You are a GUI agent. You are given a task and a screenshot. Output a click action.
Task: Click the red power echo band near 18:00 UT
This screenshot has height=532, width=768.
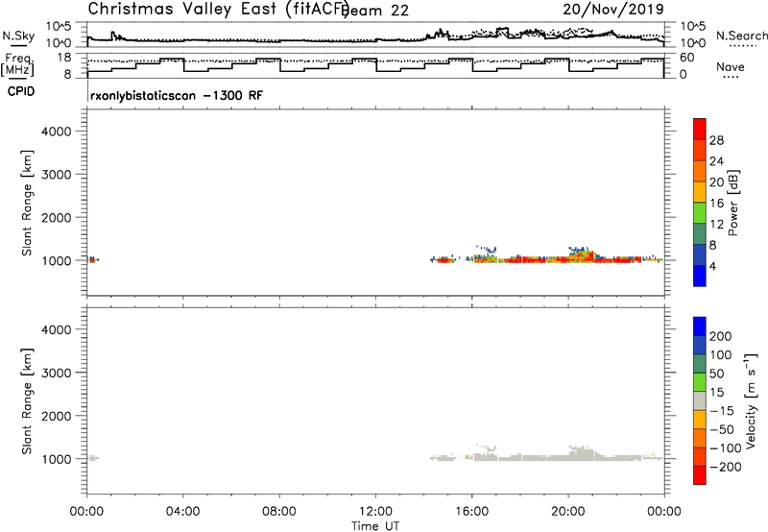click(519, 259)
